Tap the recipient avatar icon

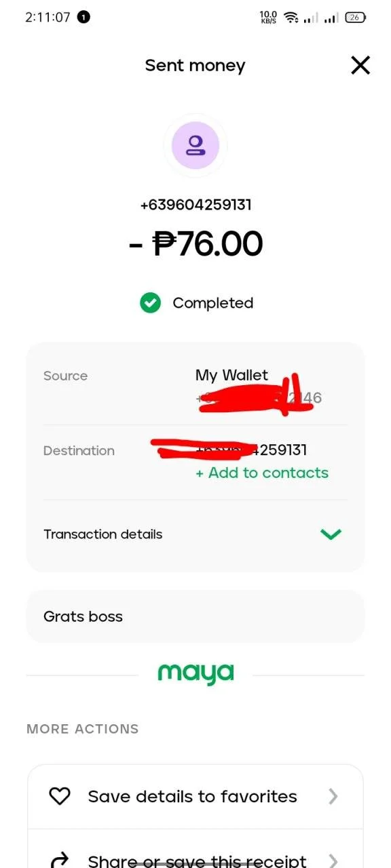pyautogui.click(x=195, y=146)
